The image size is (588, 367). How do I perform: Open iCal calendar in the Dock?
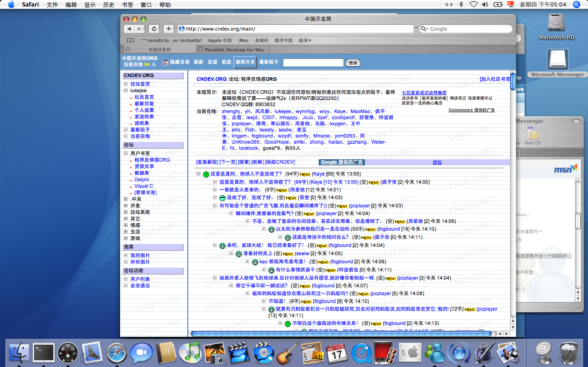click(x=337, y=353)
